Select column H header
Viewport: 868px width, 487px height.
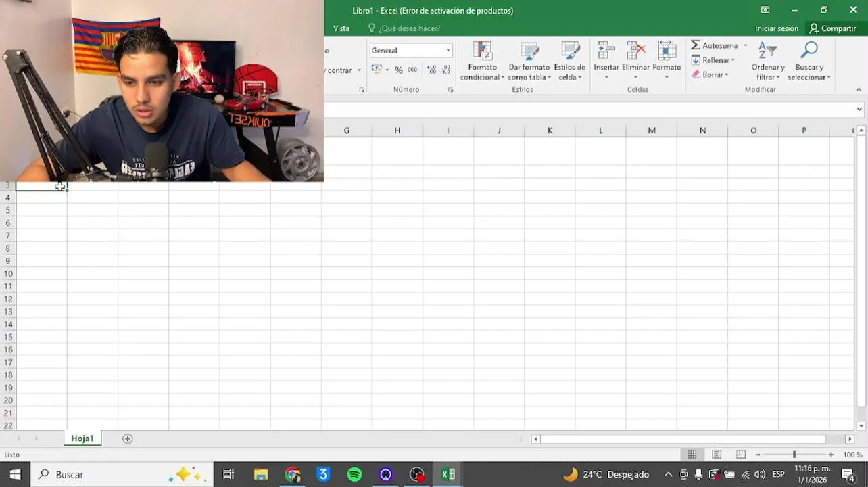(397, 131)
